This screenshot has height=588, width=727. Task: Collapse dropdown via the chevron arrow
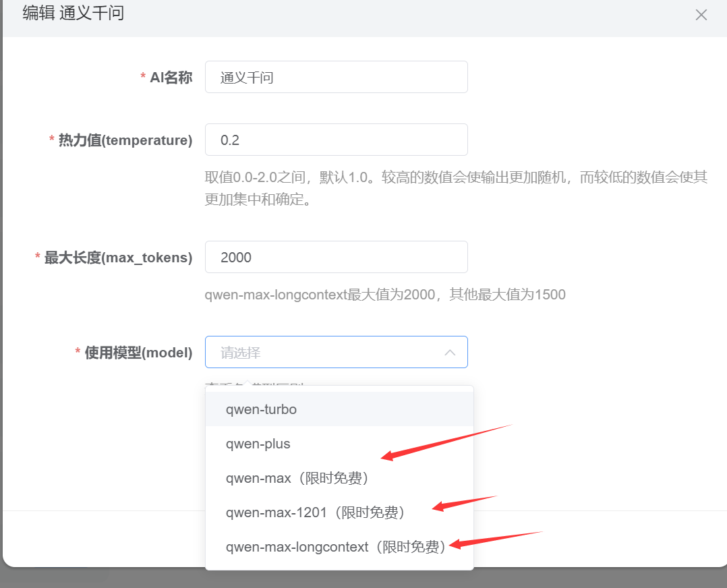coord(450,353)
